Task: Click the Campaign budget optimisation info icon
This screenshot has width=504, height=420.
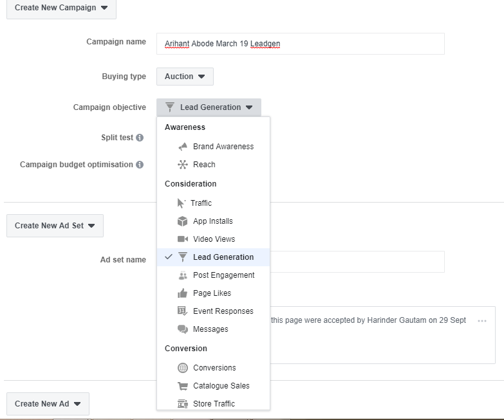Action: tap(140, 165)
